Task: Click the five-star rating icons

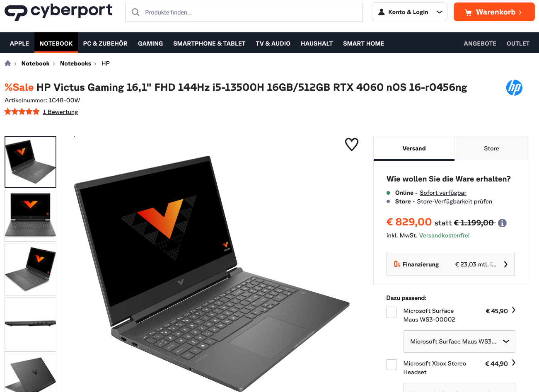Action: click(22, 111)
